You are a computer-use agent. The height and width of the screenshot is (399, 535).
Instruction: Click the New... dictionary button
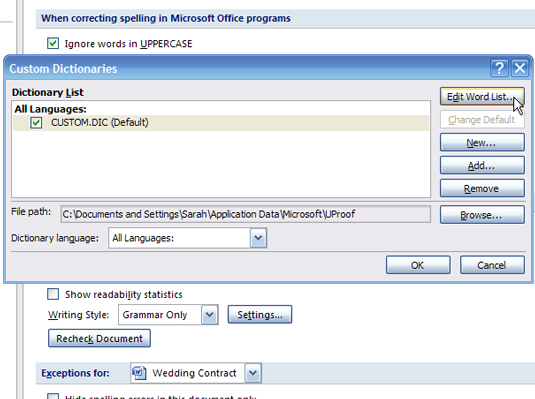pos(482,142)
